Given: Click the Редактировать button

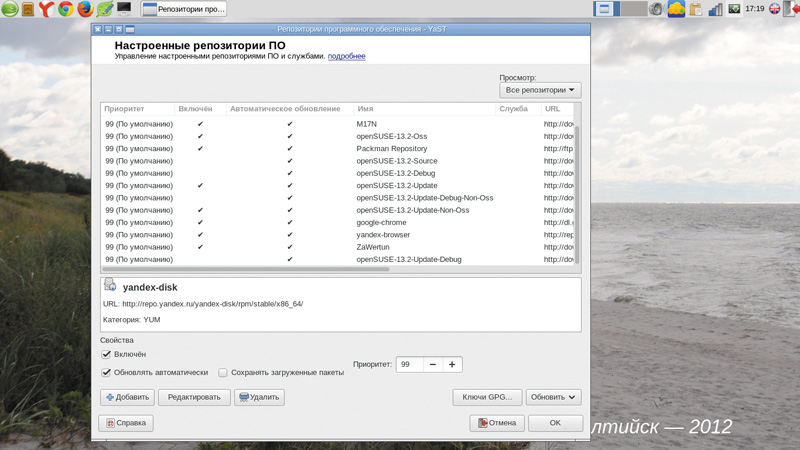Looking at the screenshot, I should pos(194,397).
